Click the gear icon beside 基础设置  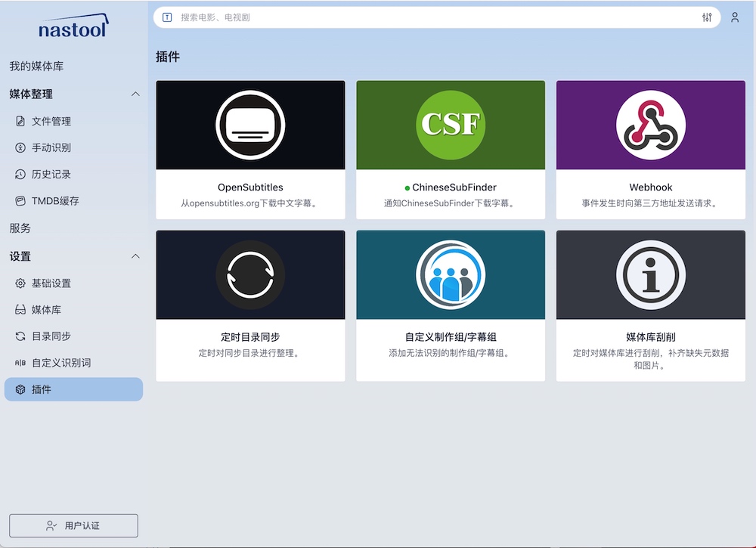[x=20, y=283]
